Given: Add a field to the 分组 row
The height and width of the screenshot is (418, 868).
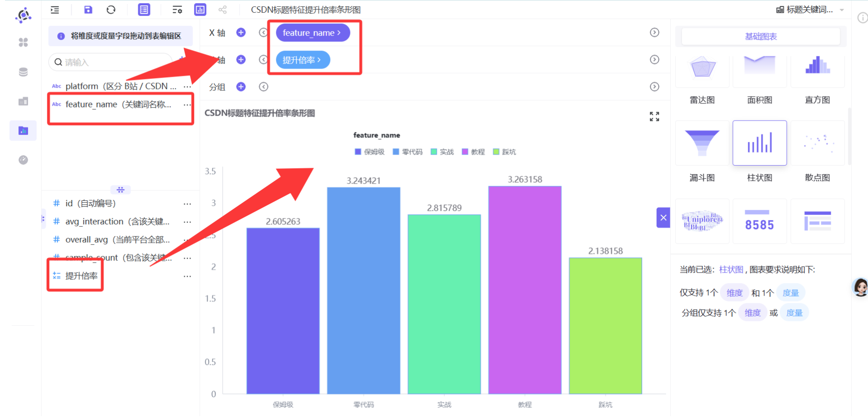Looking at the screenshot, I should coord(241,87).
